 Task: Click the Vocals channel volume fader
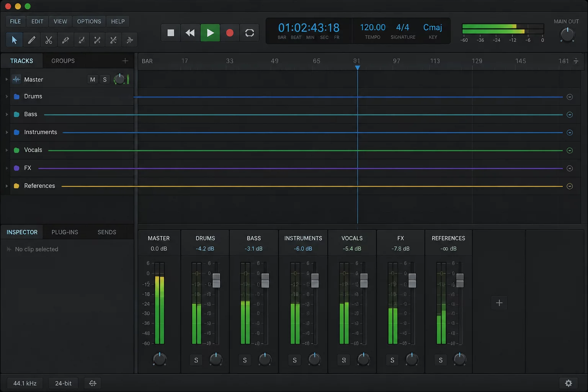364,281
